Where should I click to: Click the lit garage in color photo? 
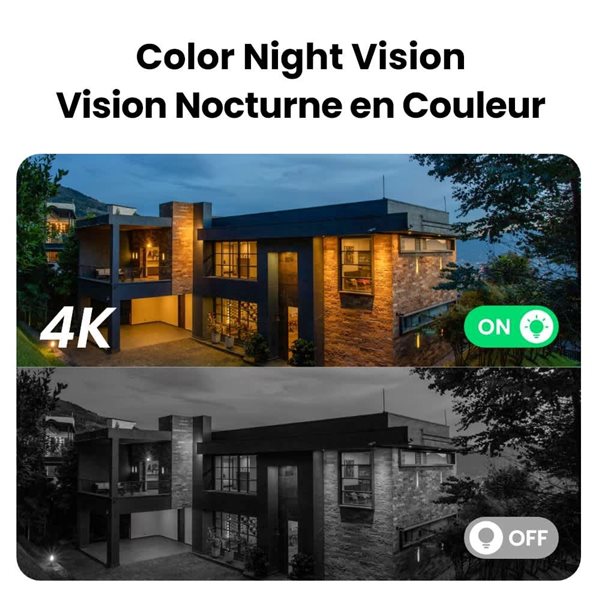(x=155, y=311)
